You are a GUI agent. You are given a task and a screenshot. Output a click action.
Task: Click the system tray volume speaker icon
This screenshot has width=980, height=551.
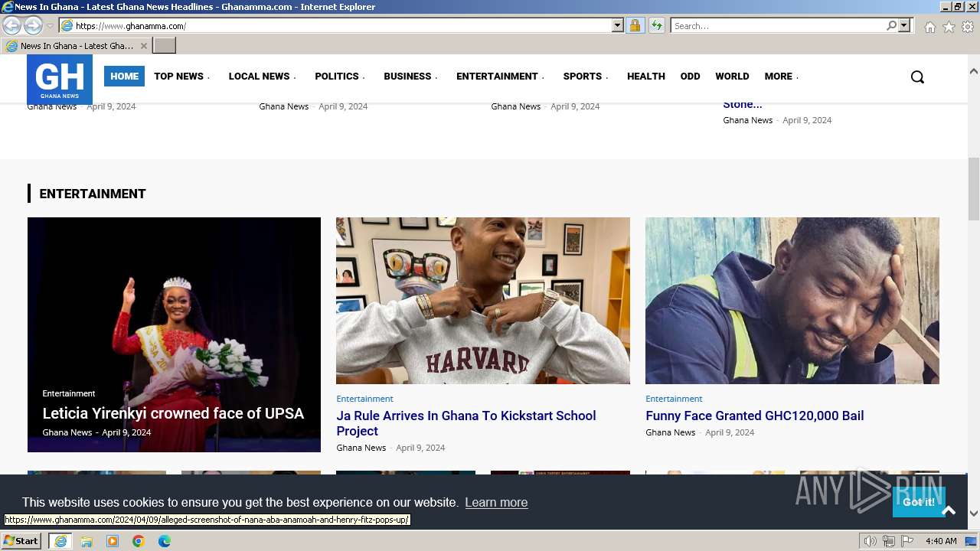pos(870,541)
